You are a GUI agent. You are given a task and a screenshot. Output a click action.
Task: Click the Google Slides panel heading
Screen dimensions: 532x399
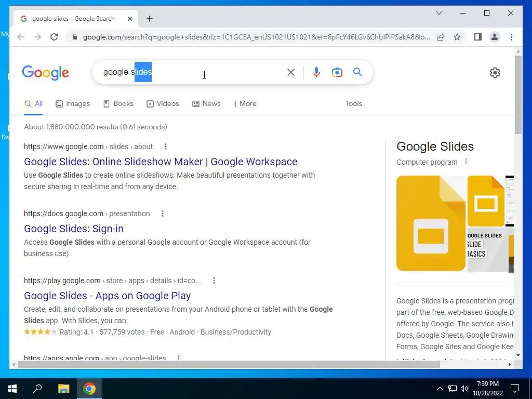[435, 146]
